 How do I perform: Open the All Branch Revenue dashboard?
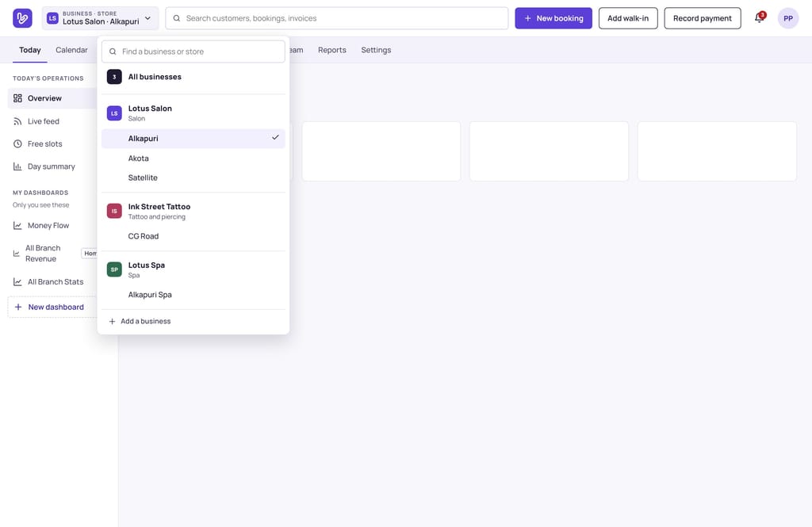pyautogui.click(x=52, y=254)
